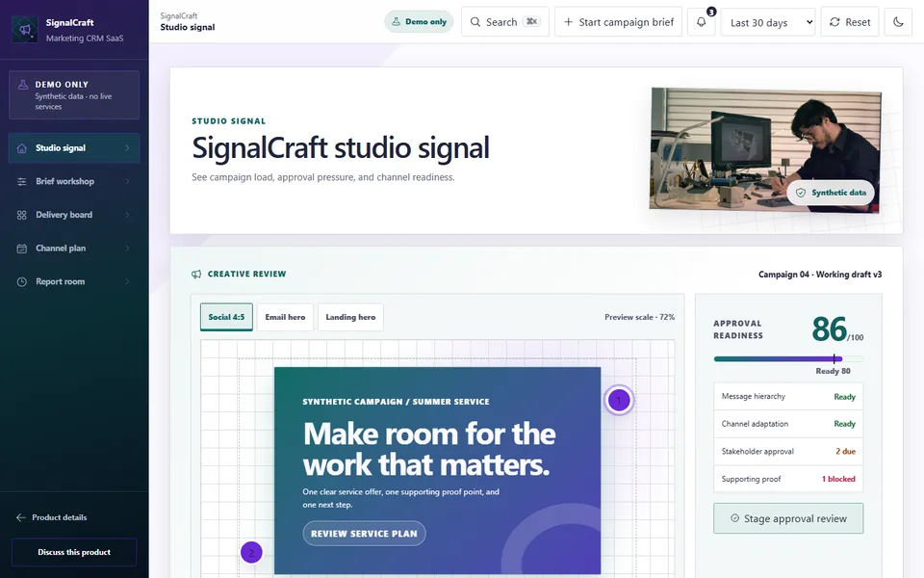This screenshot has height=578, width=924.
Task: Open the Product details link
Action: [52, 517]
